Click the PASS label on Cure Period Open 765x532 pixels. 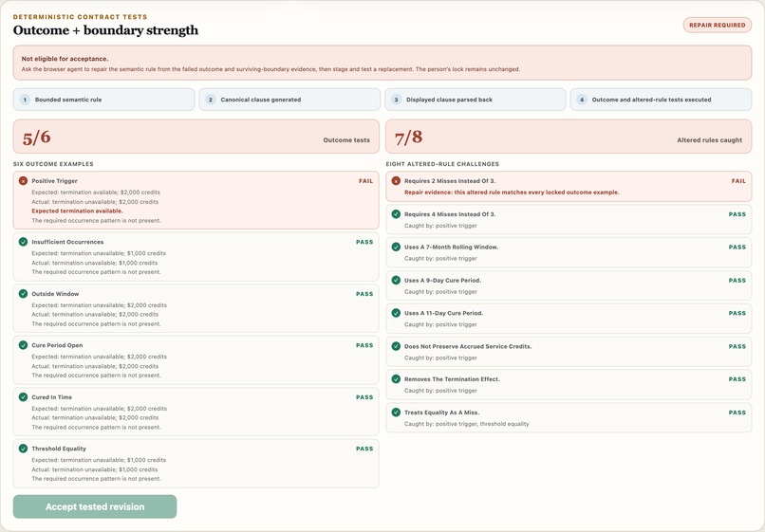[x=364, y=345]
